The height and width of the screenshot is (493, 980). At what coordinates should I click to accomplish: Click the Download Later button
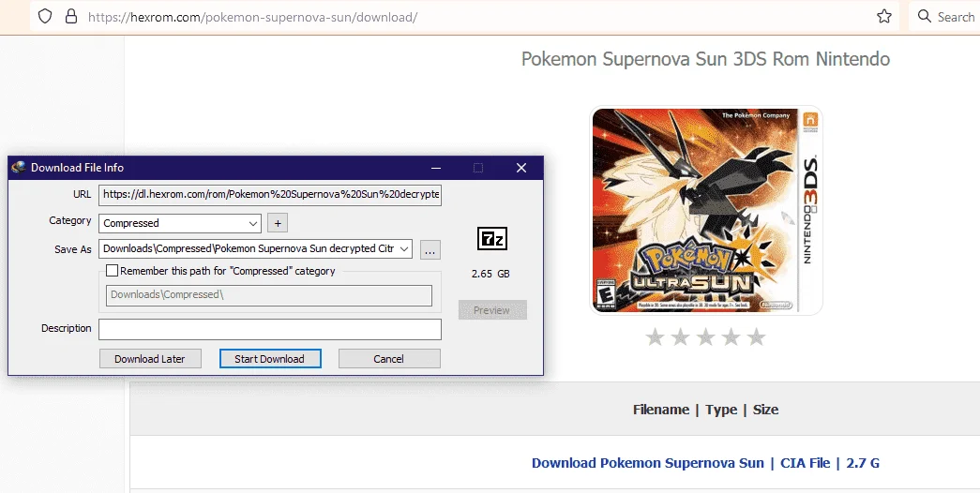click(x=150, y=359)
